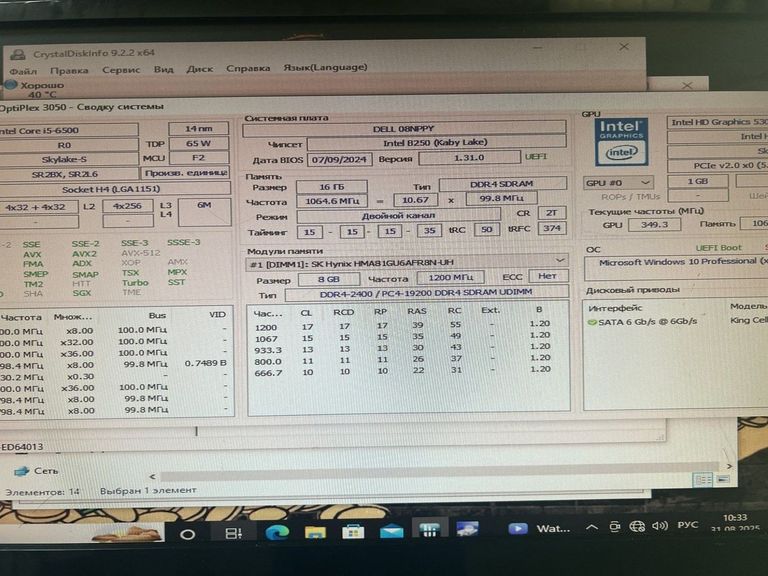Click the ECC Нет field
Screen dimensions: 768x576
548,276
